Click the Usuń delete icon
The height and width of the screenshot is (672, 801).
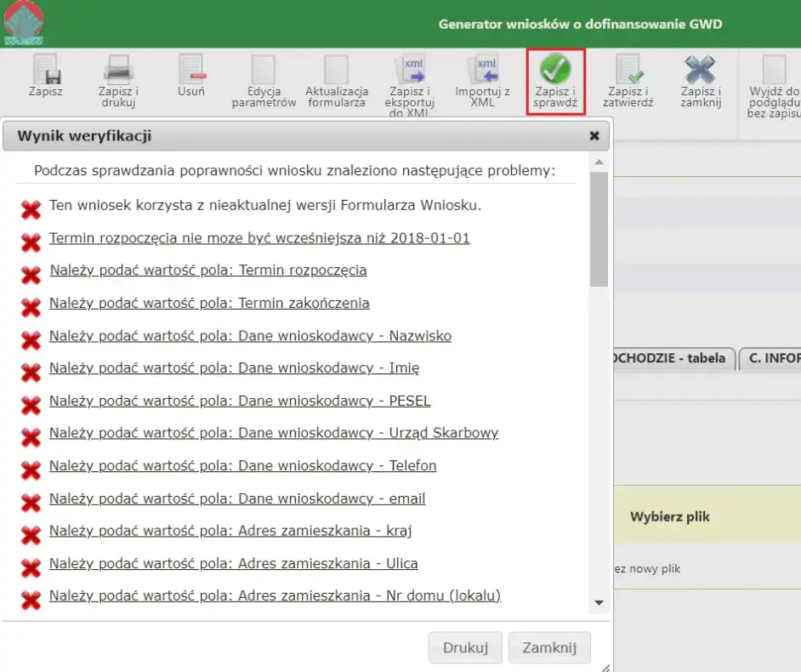coord(191,70)
